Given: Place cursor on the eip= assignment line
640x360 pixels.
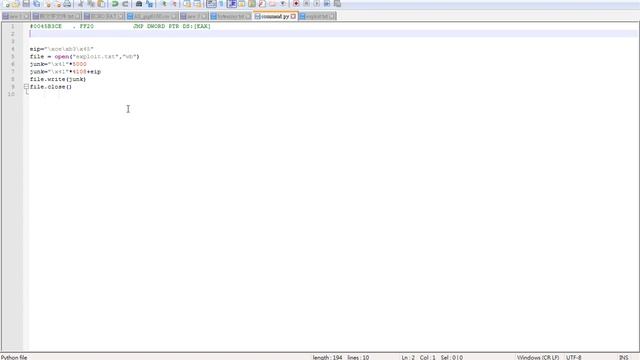Looking at the screenshot, I should [62, 49].
